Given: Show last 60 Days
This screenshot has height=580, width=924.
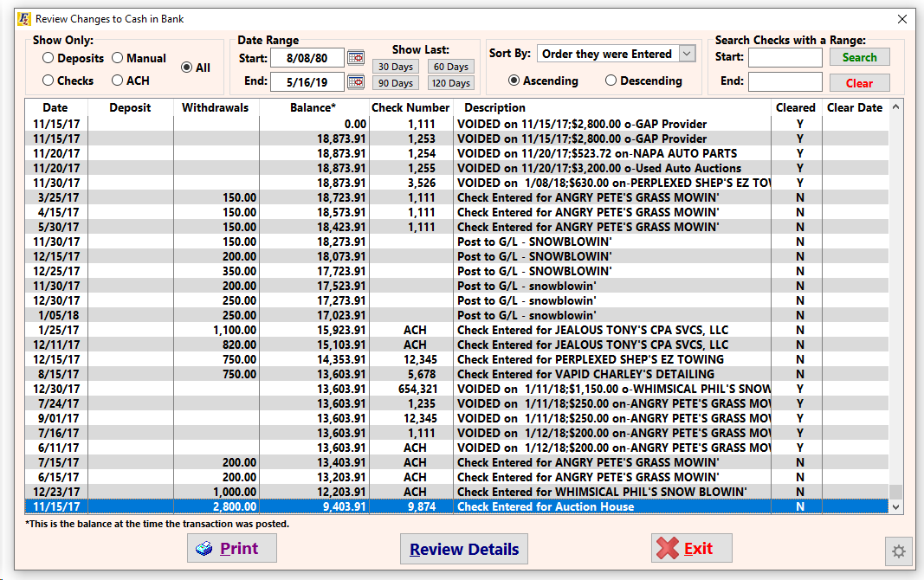Looking at the screenshot, I should point(451,67).
